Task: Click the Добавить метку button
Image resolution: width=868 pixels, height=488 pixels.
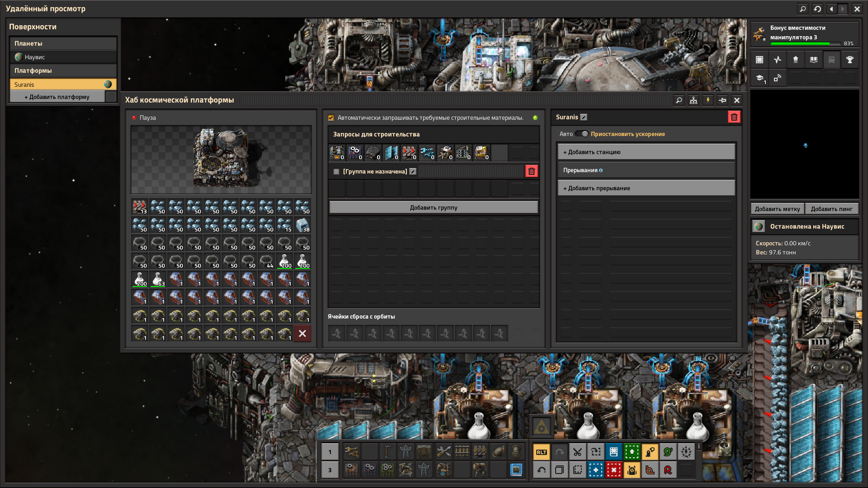Action: pyautogui.click(x=777, y=209)
